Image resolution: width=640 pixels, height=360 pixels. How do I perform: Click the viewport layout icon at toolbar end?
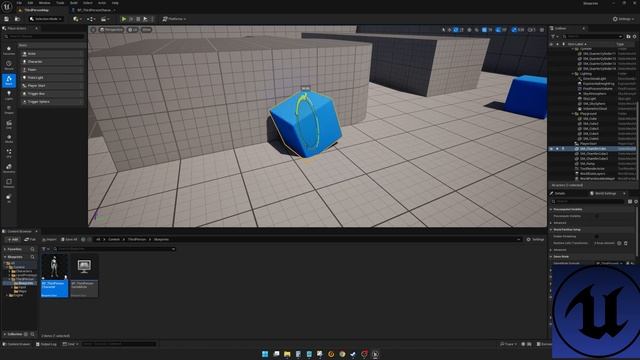[x=542, y=30]
